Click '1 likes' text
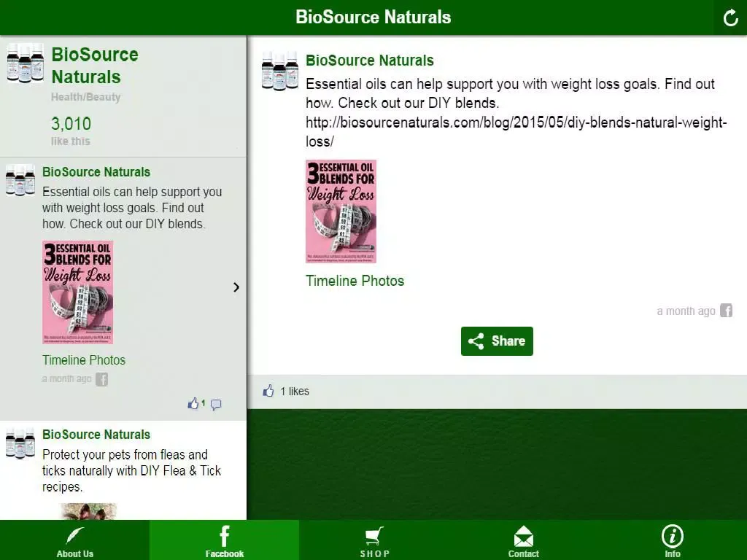Image resolution: width=747 pixels, height=560 pixels. click(295, 392)
